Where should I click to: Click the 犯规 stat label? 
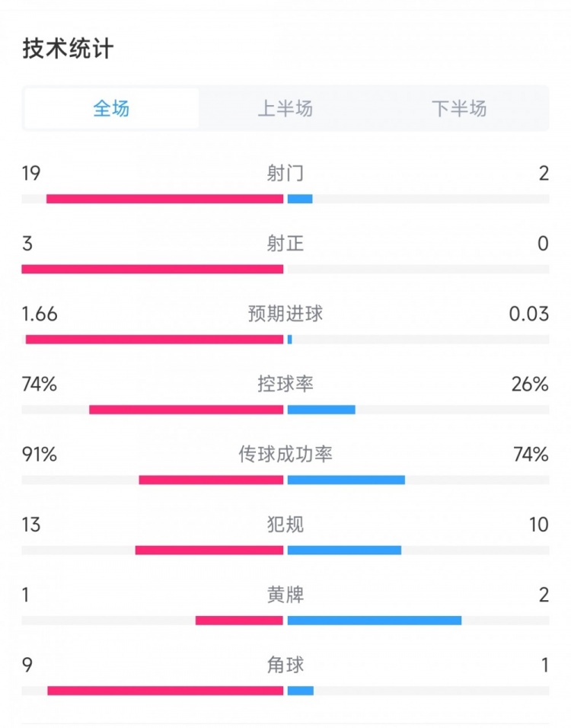tap(285, 525)
